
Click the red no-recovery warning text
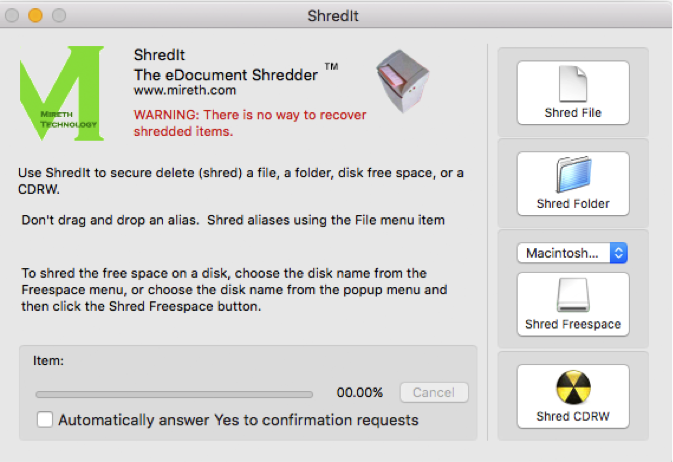pyautogui.click(x=249, y=123)
